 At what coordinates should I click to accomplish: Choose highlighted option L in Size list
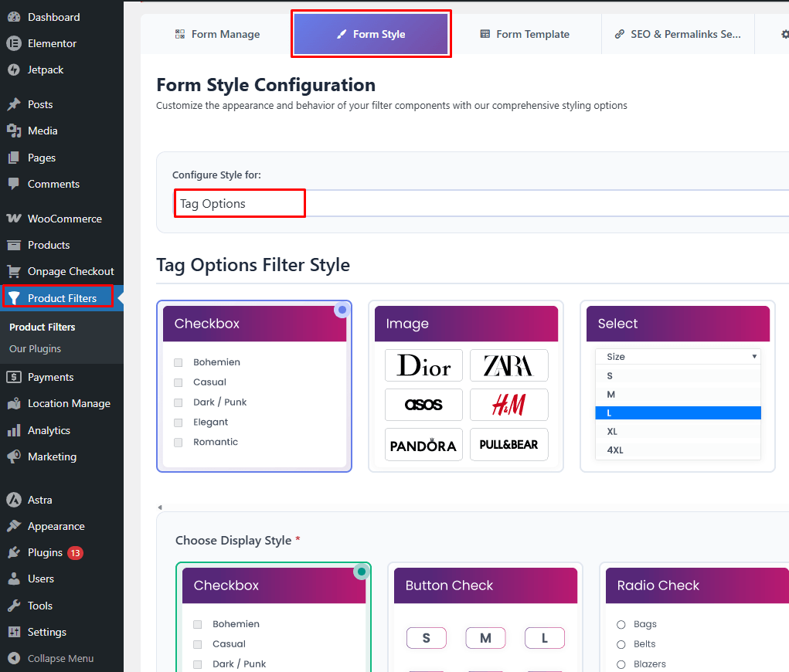pos(678,413)
